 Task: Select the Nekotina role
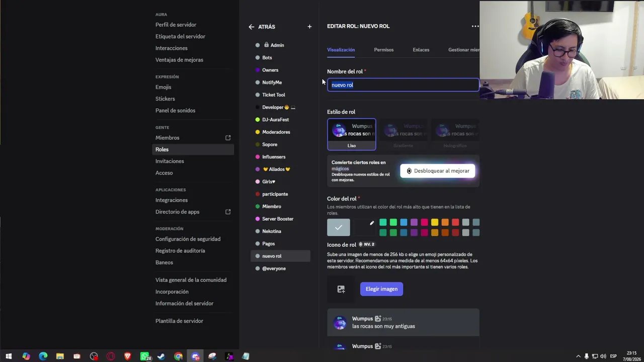280,231
